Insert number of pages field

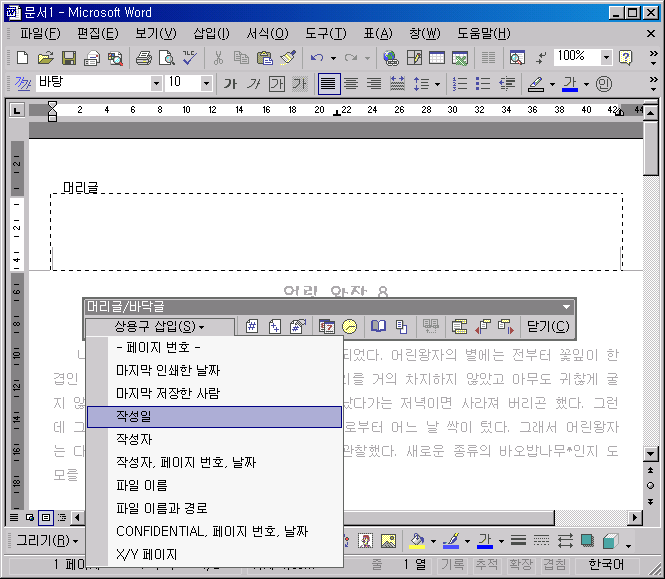(x=275, y=327)
